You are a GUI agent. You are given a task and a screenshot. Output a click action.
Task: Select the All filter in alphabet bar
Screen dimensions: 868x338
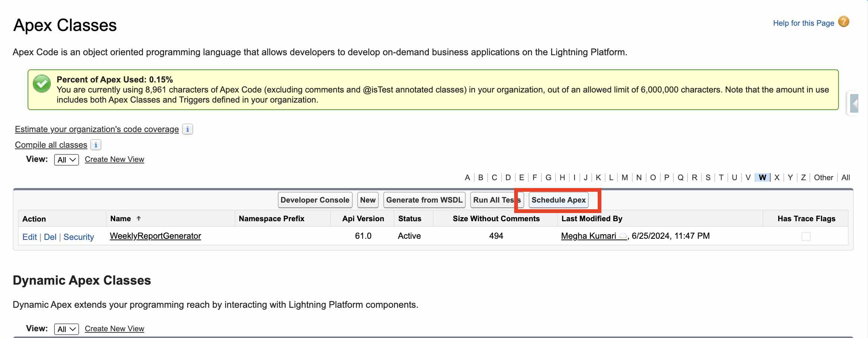tap(846, 178)
